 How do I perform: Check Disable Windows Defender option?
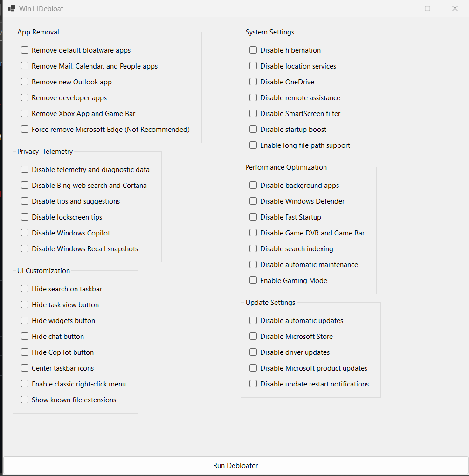253,201
